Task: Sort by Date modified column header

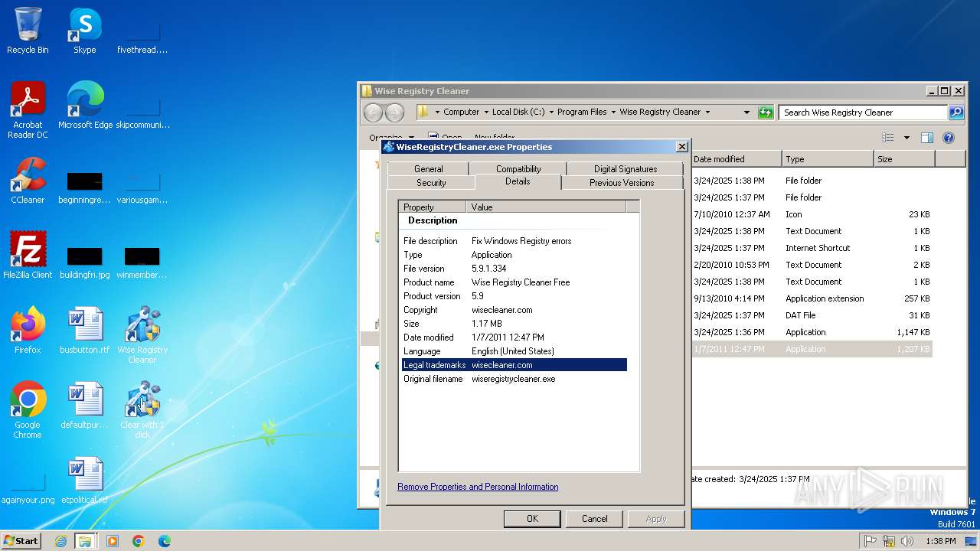Action: [x=736, y=159]
